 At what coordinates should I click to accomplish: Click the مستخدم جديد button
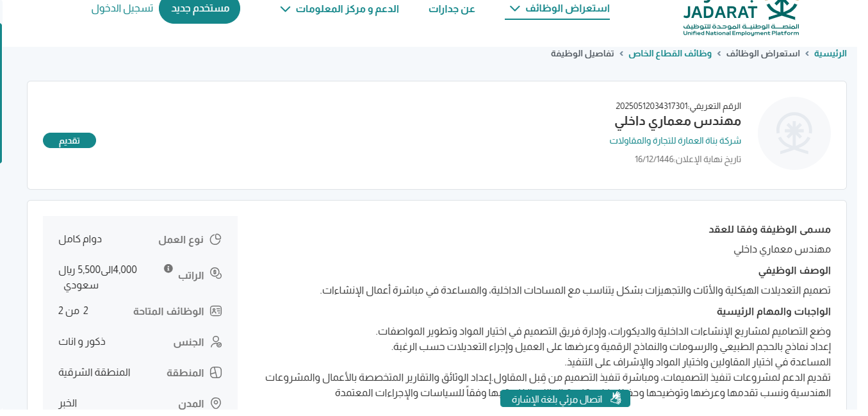[x=199, y=9]
